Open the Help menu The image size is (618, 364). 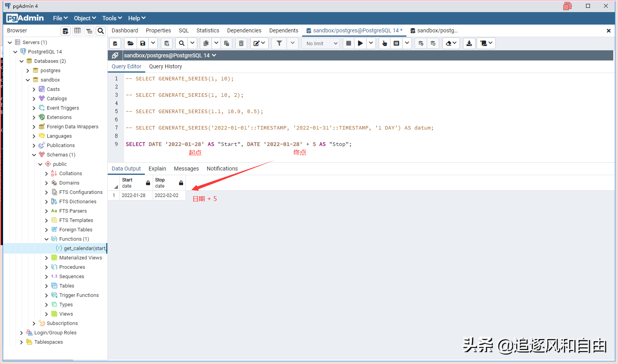(137, 18)
